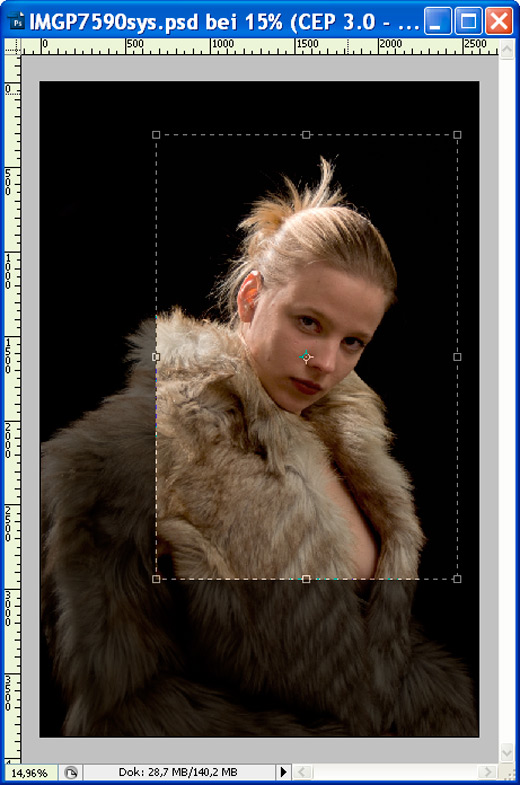Maximize the IMGP7590sys.psd document window

468,22
